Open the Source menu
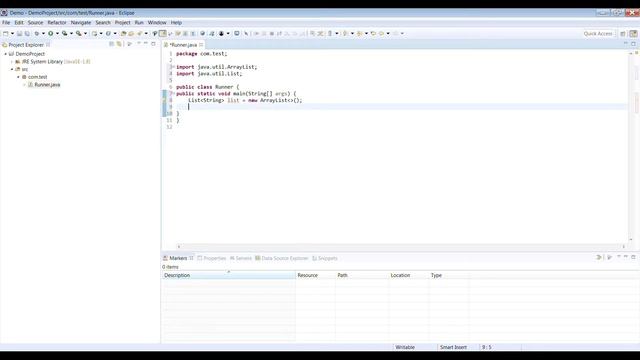Image resolution: width=640 pixels, height=360 pixels. click(x=35, y=22)
